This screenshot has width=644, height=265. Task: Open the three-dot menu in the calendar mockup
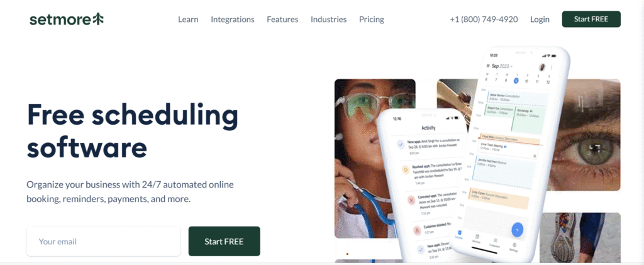click(x=551, y=68)
